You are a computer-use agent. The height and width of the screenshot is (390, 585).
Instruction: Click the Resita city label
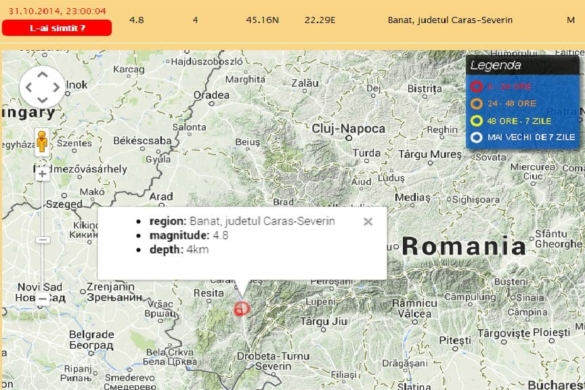[x=209, y=293]
